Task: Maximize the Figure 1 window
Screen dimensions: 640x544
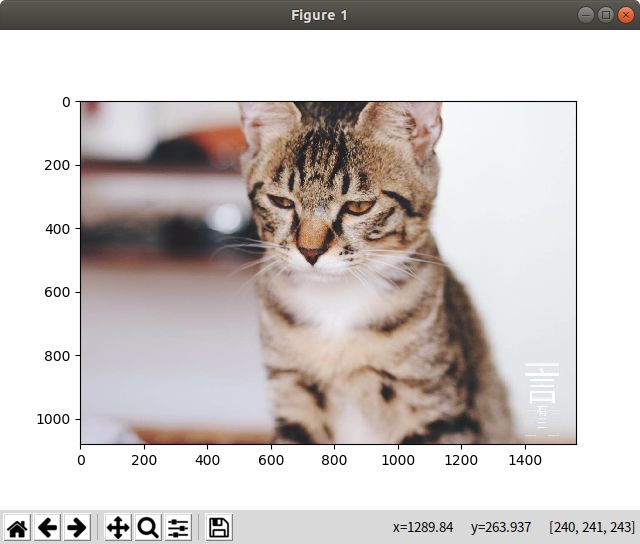Action: click(x=606, y=15)
